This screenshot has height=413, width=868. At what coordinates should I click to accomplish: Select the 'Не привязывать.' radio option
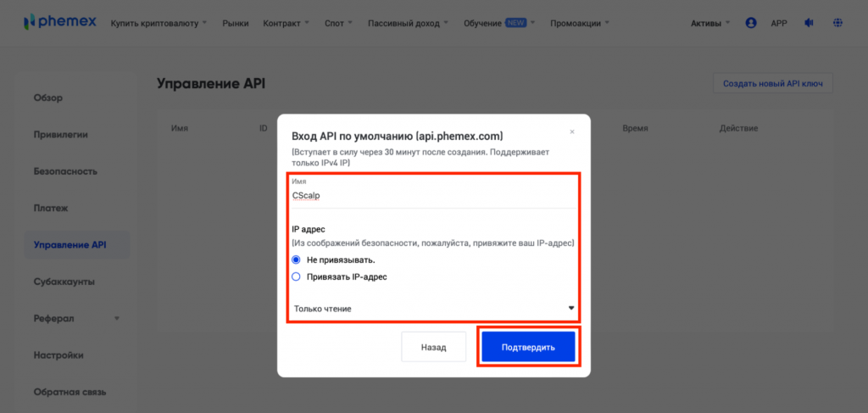[x=296, y=260]
